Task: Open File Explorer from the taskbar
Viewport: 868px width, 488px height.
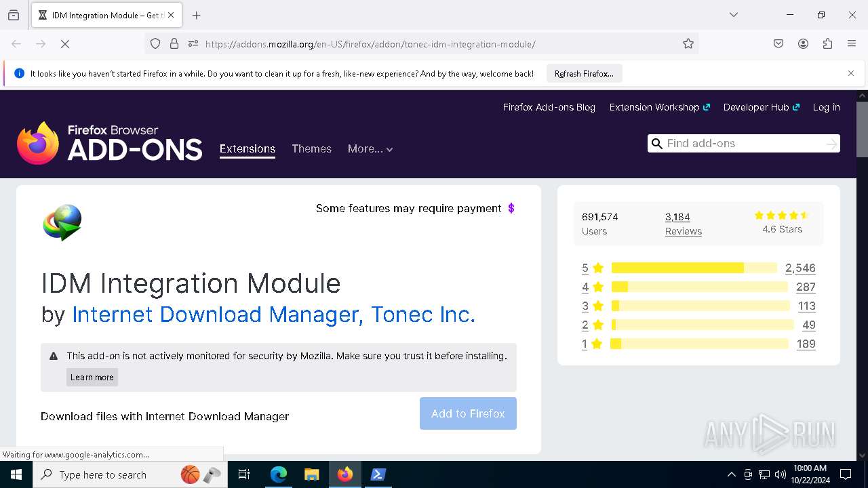Action: [312, 474]
